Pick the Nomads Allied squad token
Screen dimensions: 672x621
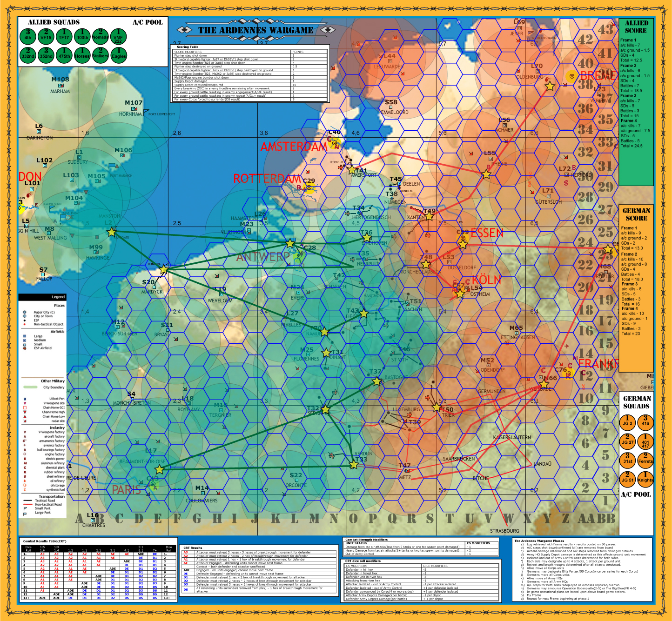[x=101, y=36]
